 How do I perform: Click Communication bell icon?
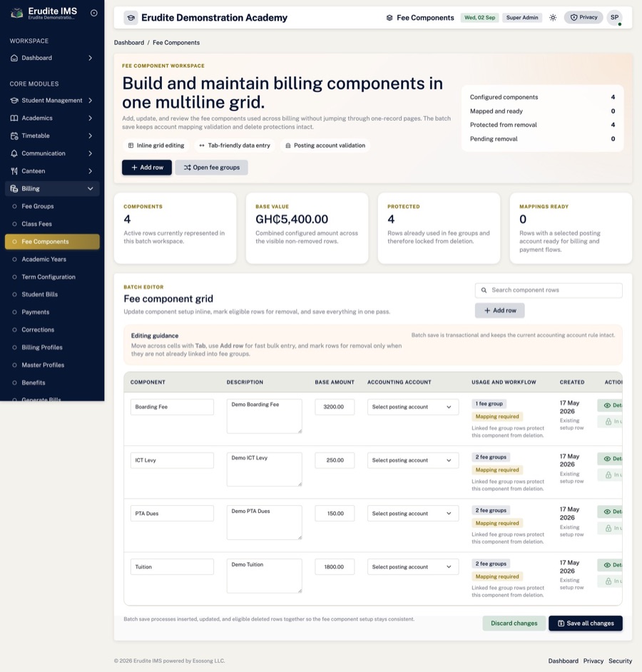click(x=14, y=153)
